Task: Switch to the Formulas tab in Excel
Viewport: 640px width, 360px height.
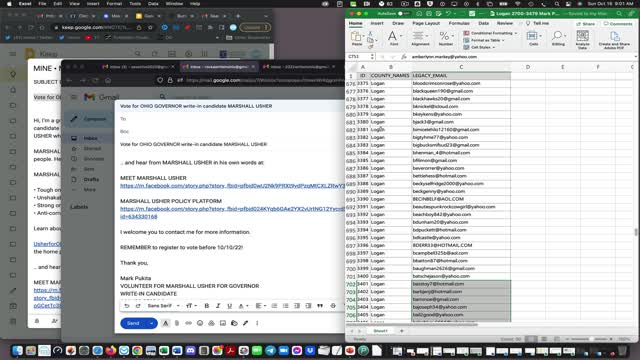Action: coord(459,23)
